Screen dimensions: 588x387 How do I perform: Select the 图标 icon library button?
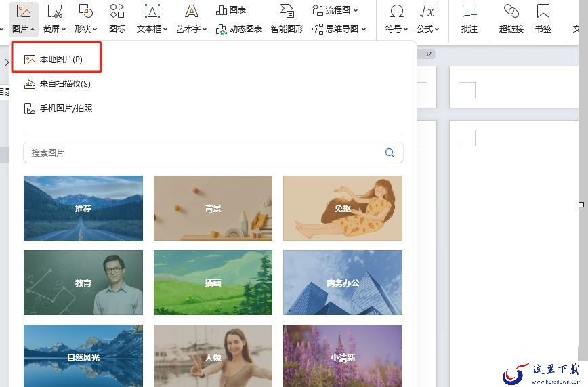(117, 18)
